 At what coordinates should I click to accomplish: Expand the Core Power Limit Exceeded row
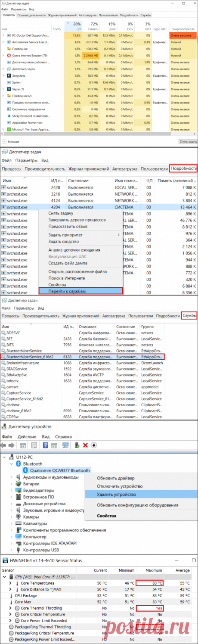[11, 620]
